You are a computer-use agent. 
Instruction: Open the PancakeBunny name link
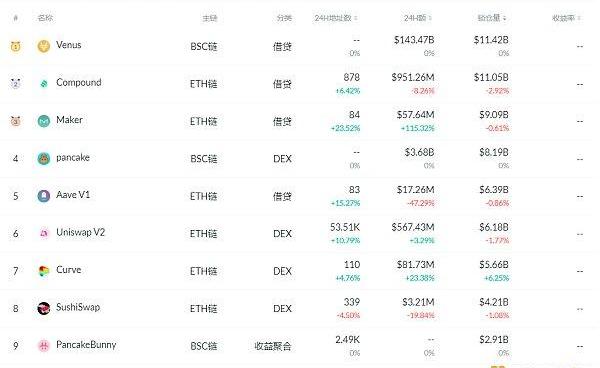pyautogui.click(x=86, y=345)
